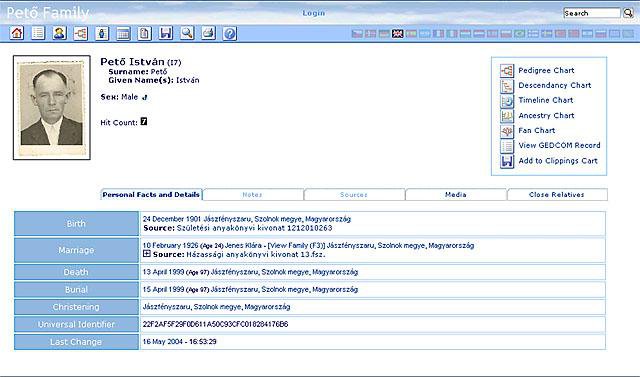Click View GEDCOM Record link

pos(559,145)
